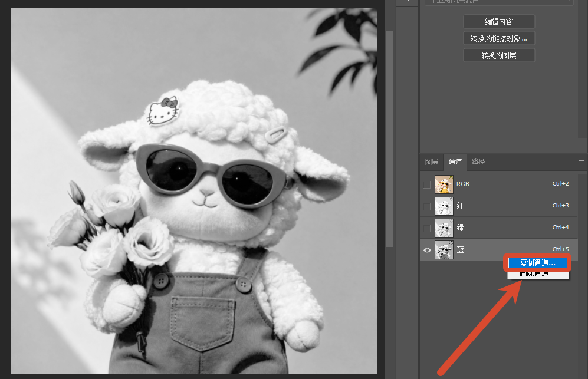Hide the 蓝 channel eye icon

click(x=427, y=250)
